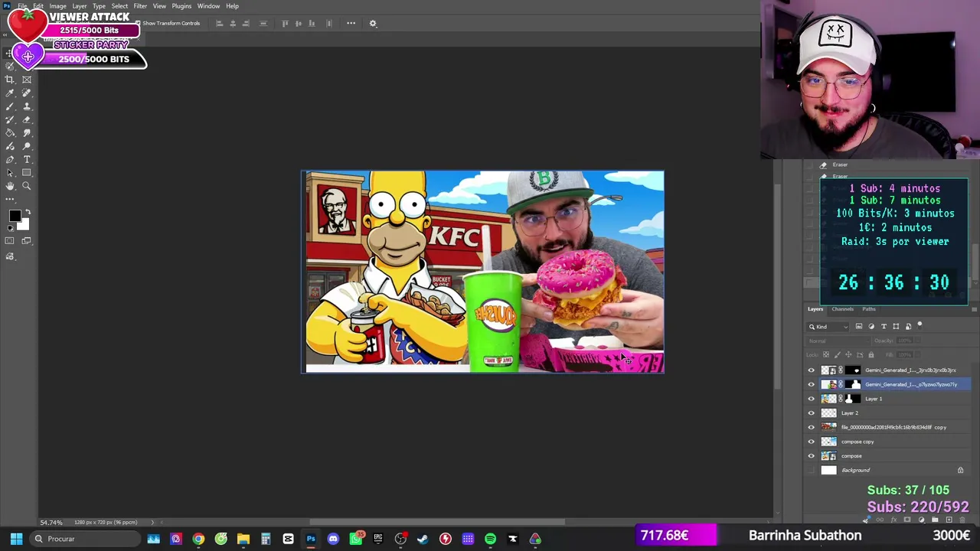The image size is (980, 551).
Task: Select the Rectangle shape tool
Action: pyautogui.click(x=27, y=173)
